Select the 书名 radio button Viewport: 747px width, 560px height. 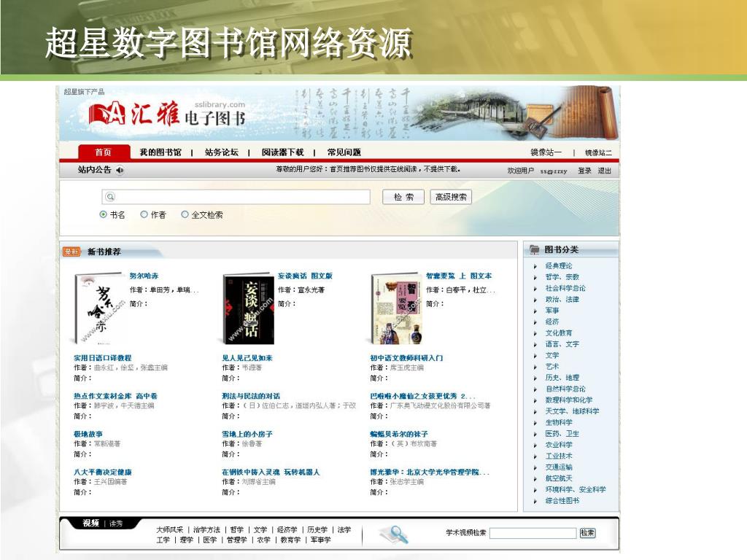[103, 214]
